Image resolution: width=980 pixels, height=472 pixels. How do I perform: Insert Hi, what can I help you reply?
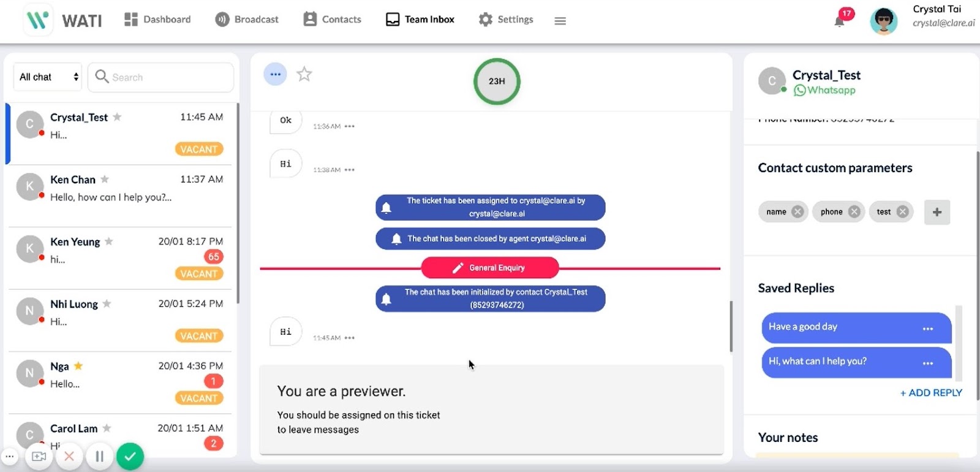pyautogui.click(x=856, y=362)
